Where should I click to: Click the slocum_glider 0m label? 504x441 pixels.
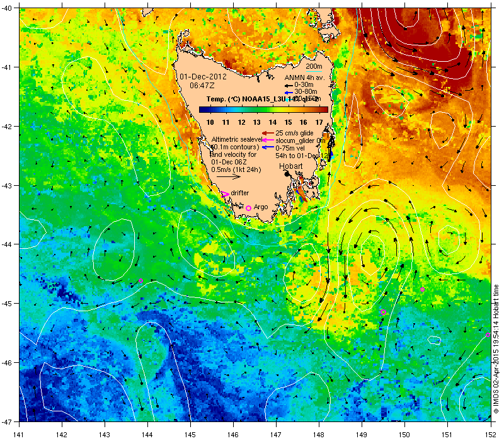[x=301, y=140]
